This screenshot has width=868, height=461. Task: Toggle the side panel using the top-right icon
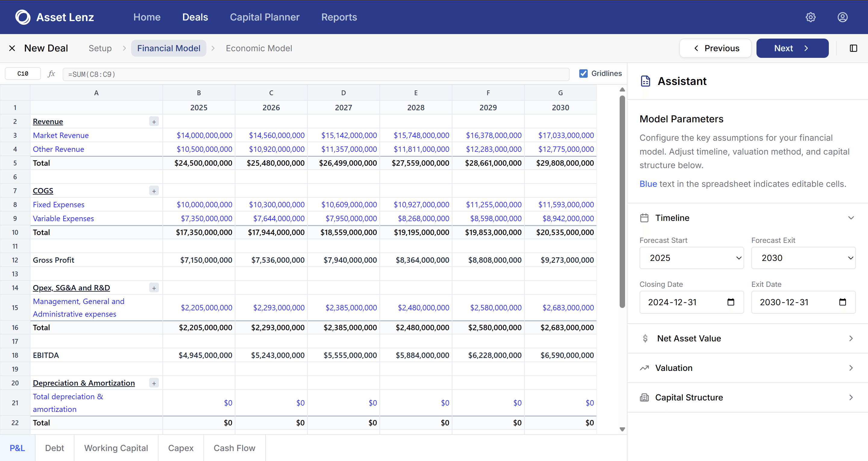pos(854,48)
